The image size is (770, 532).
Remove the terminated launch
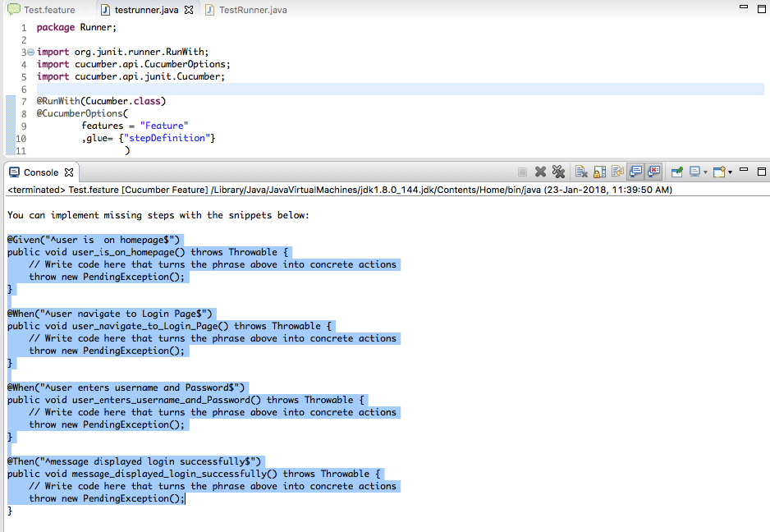[539, 172]
